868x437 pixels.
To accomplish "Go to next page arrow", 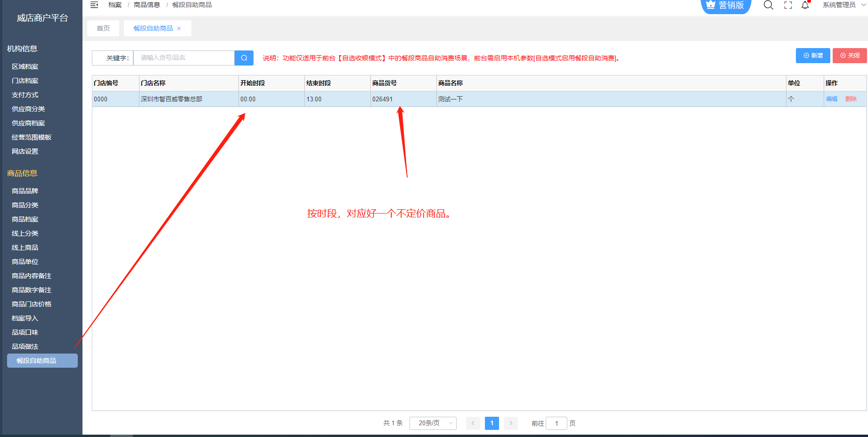I will [510, 423].
